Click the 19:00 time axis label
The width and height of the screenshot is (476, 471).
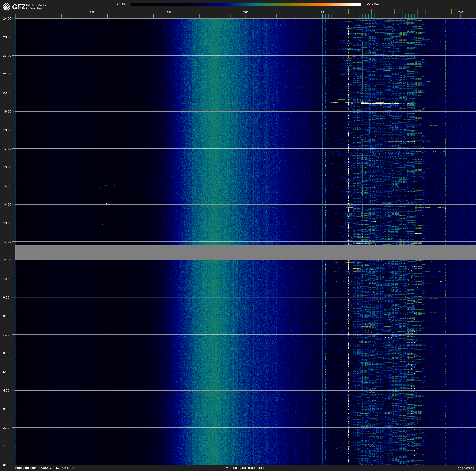pyautogui.click(x=7, y=111)
